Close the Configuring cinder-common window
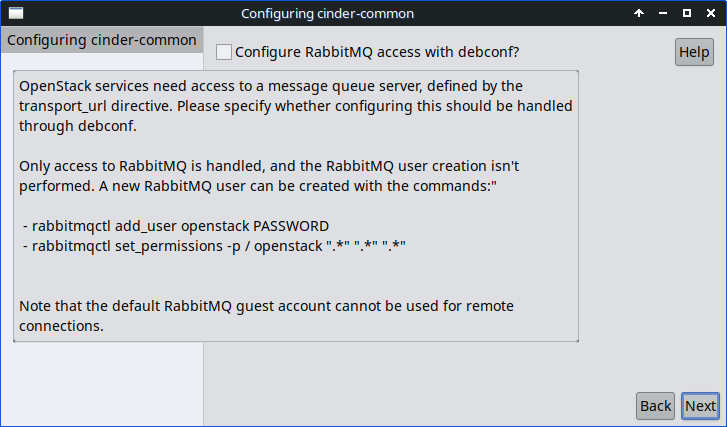 tap(711, 13)
